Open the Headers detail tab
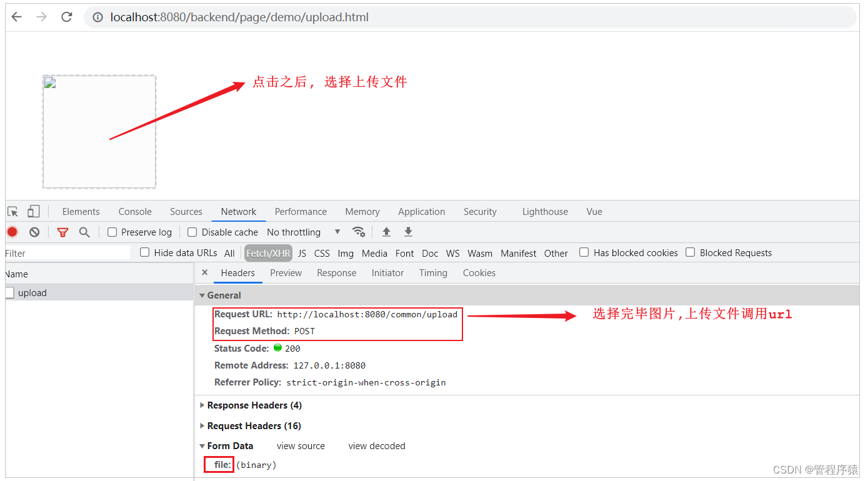 [x=238, y=273]
